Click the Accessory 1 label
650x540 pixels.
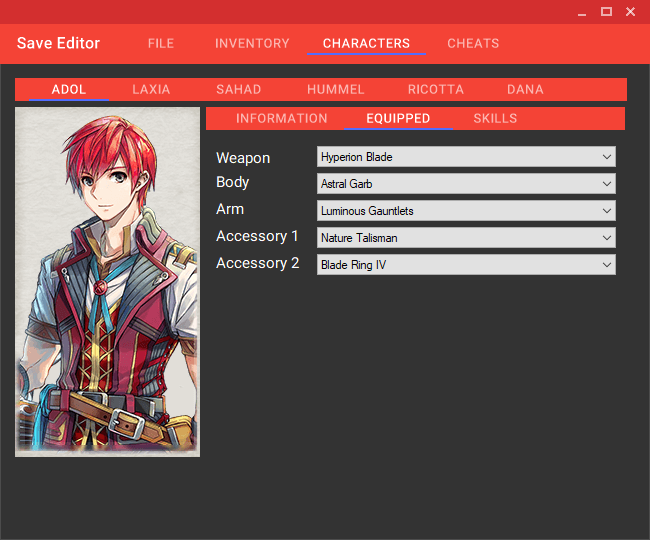pyautogui.click(x=257, y=236)
